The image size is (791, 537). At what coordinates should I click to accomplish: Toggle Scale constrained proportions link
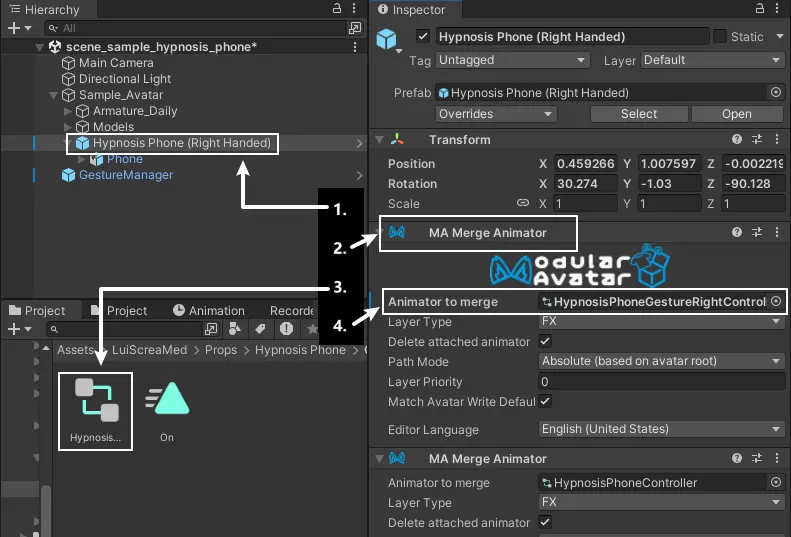point(523,203)
